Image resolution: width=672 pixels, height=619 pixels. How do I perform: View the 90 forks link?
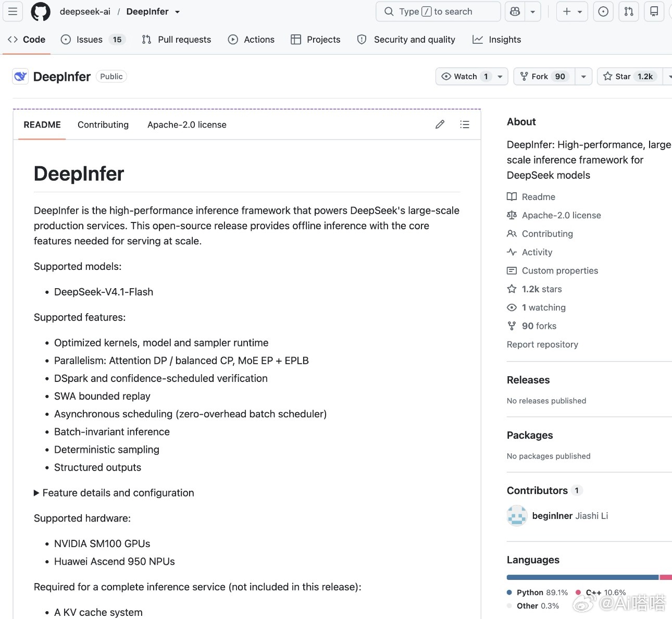pyautogui.click(x=532, y=326)
